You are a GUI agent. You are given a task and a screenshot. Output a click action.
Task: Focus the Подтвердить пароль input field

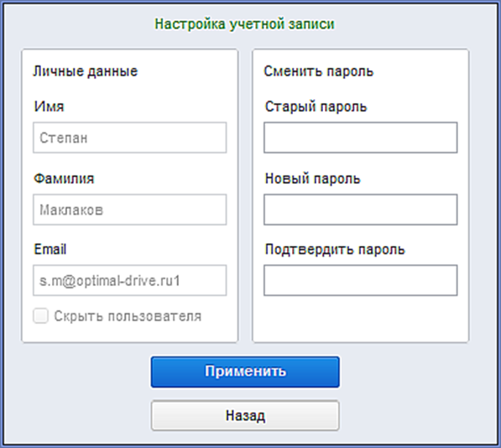click(360, 280)
